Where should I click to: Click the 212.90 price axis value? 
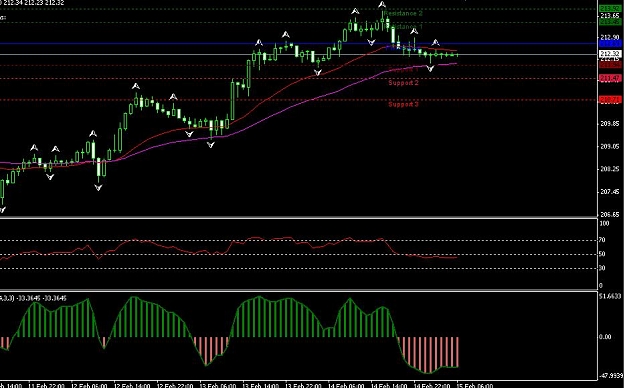coord(610,37)
